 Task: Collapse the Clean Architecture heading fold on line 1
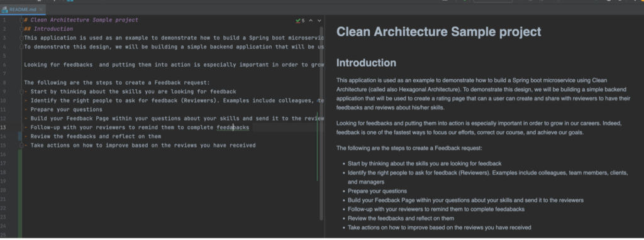(x=21, y=19)
